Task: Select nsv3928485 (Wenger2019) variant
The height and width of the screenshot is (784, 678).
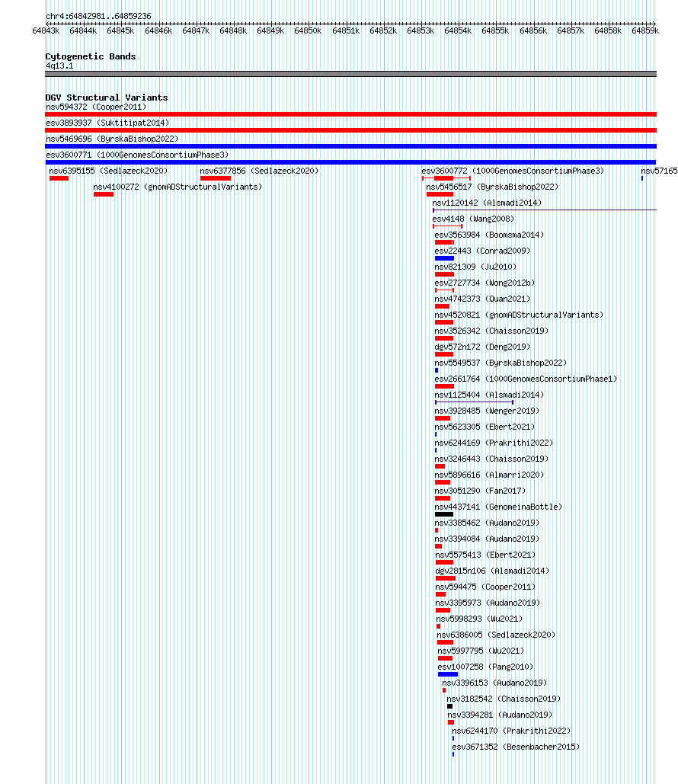Action: pos(487,411)
